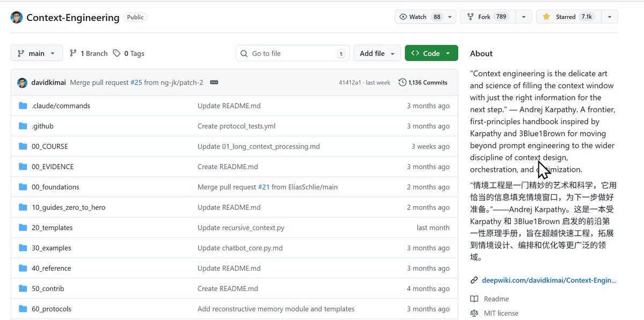Viewport: 644px width, 320px height.
Task: Open pull request #25 link
Action: point(136,83)
